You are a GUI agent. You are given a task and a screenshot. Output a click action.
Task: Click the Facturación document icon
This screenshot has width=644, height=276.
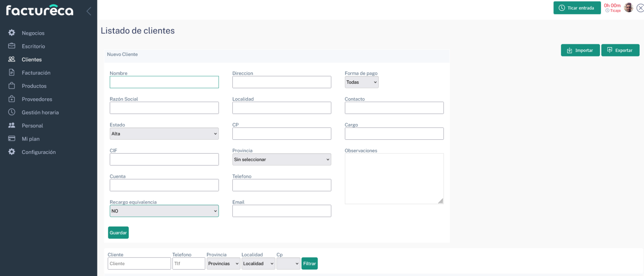point(12,73)
